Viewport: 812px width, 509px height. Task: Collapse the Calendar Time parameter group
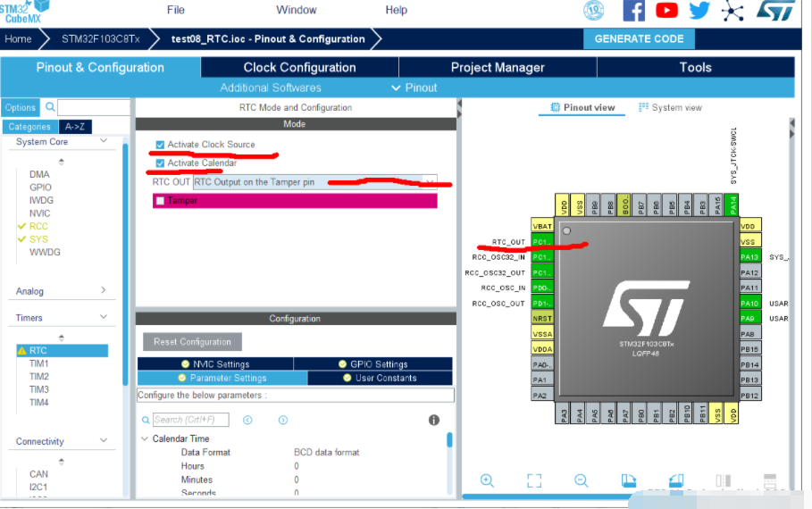coord(145,438)
